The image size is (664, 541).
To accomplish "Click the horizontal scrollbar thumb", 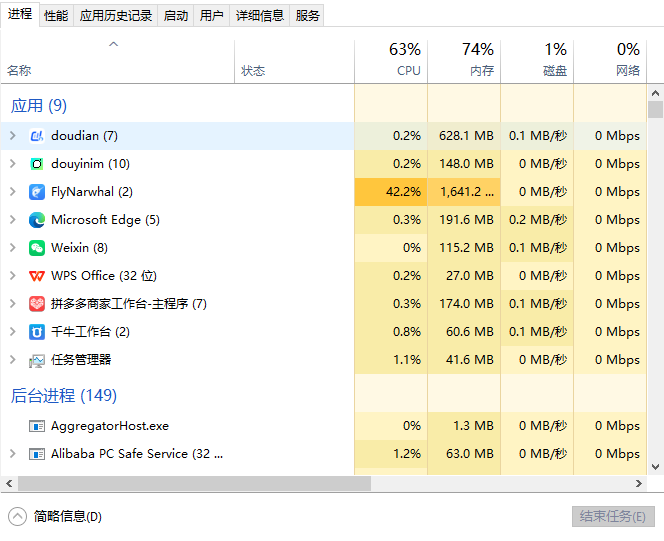I will point(194,483).
